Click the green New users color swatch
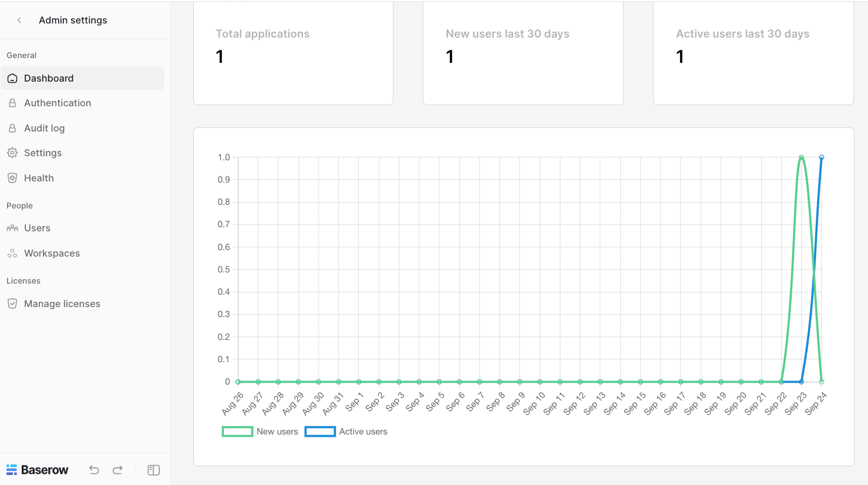The image size is (868, 485). click(237, 431)
